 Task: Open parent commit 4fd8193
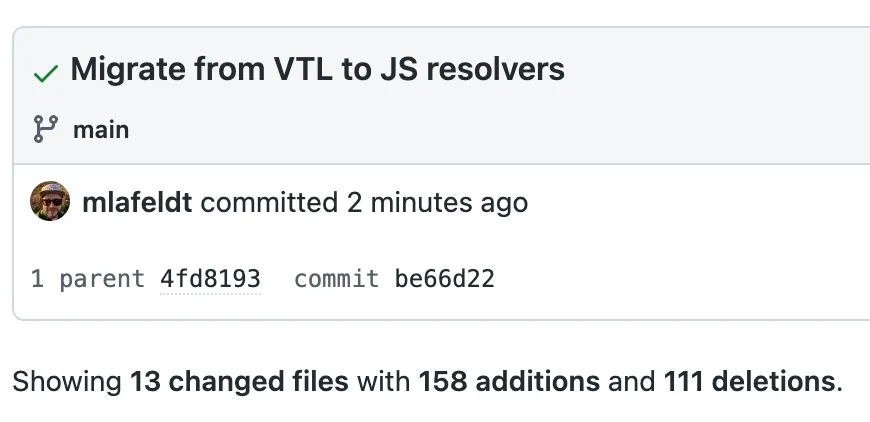(210, 278)
